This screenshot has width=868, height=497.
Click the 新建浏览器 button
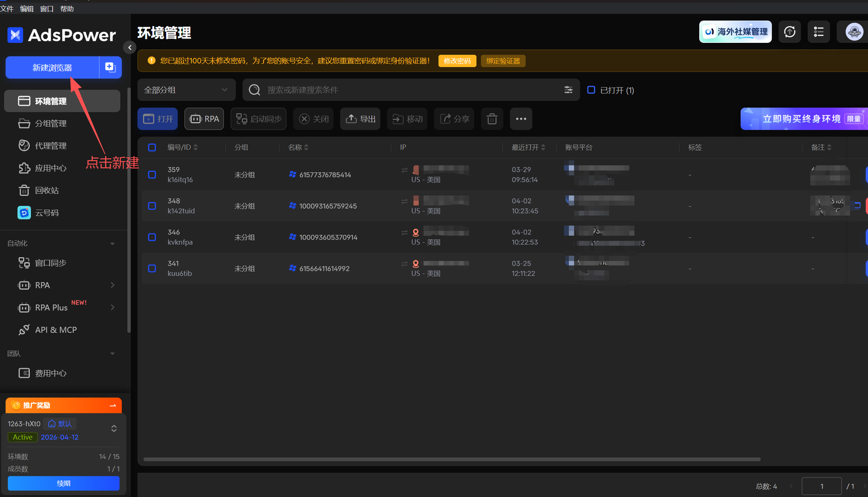tap(52, 67)
